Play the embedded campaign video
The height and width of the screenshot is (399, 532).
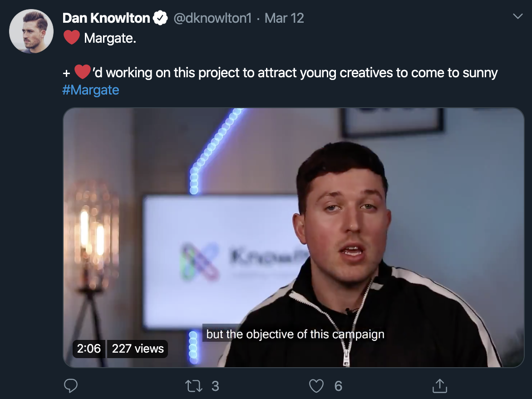coord(293,236)
